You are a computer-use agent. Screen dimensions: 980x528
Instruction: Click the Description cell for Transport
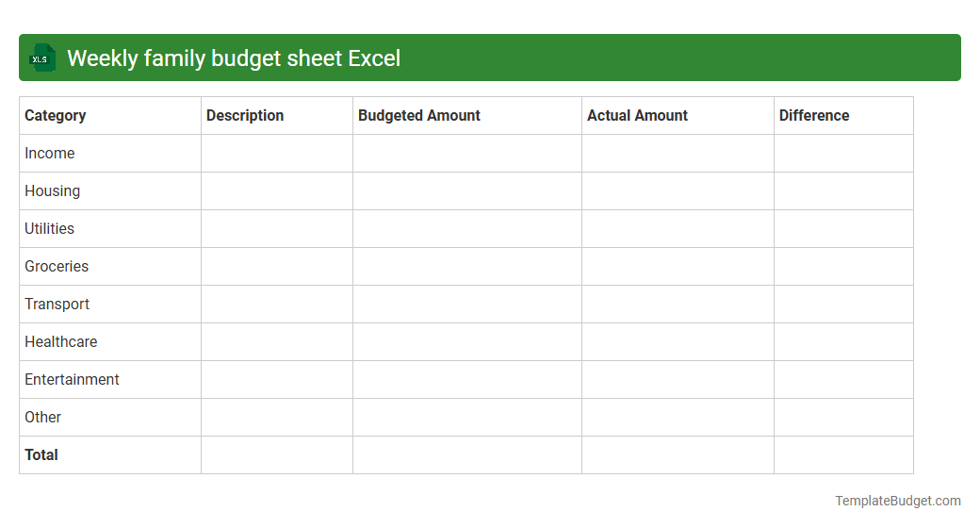point(277,304)
